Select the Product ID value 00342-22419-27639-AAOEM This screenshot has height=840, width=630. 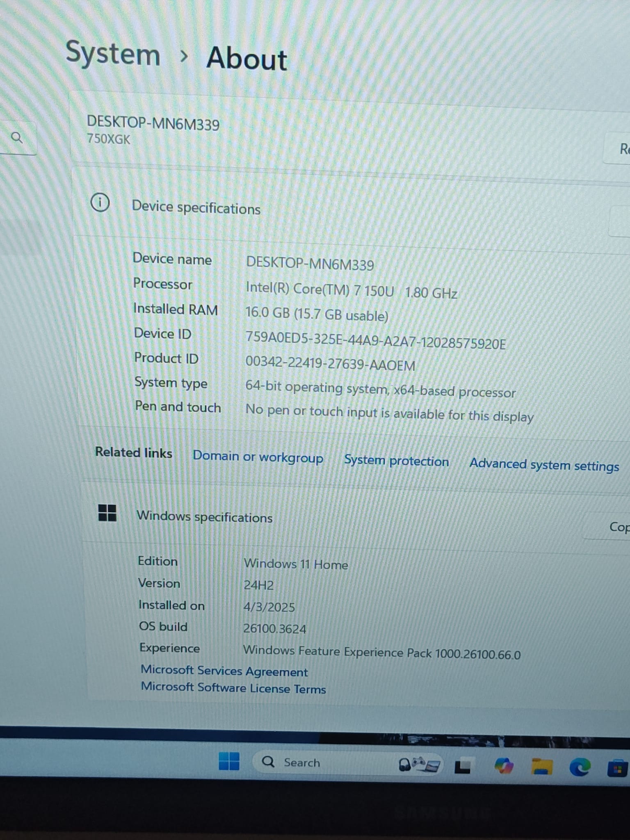[330, 363]
